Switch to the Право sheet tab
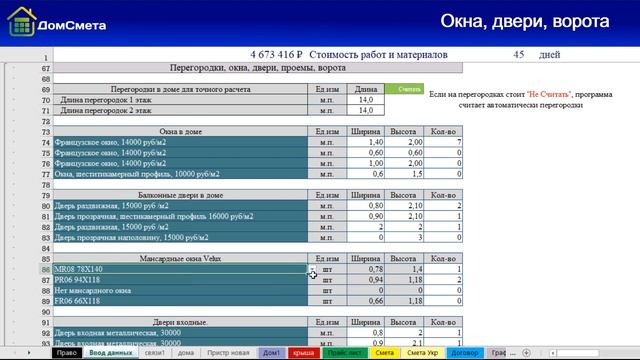 67,353
